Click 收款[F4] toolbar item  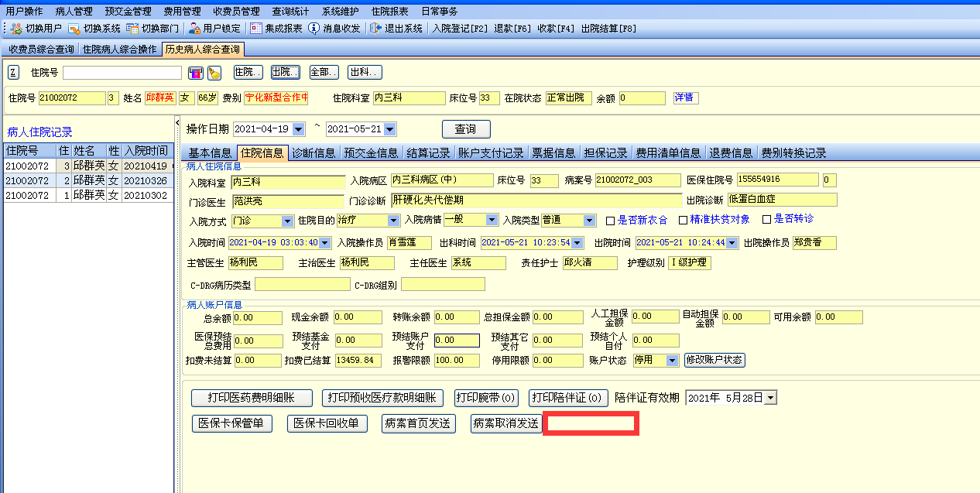coord(556,29)
